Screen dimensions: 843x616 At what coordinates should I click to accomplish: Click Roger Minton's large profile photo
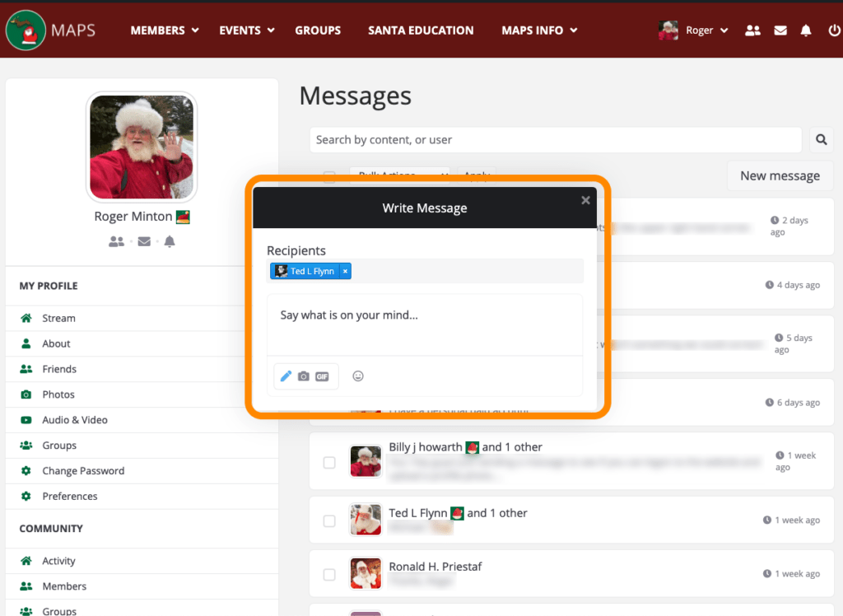pyautogui.click(x=142, y=147)
